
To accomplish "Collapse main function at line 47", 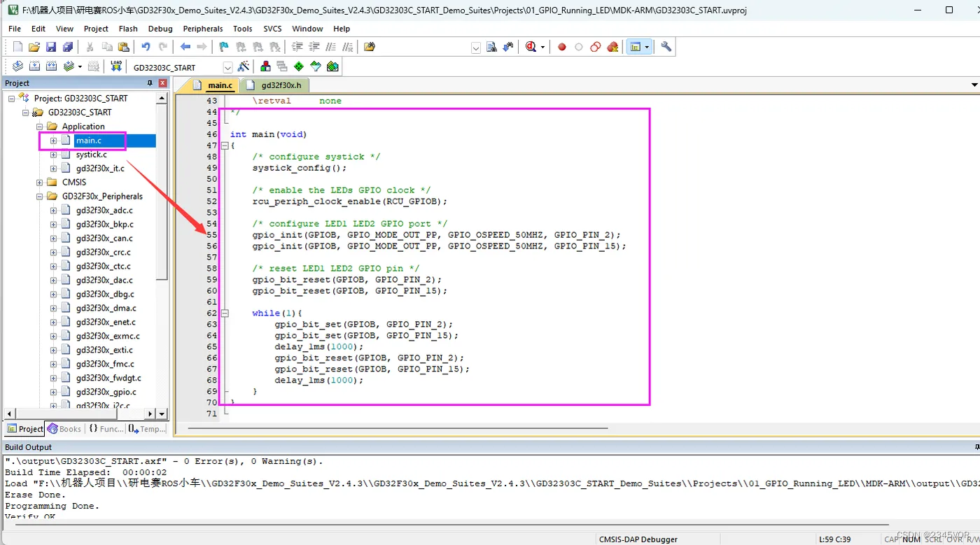I will pos(225,146).
